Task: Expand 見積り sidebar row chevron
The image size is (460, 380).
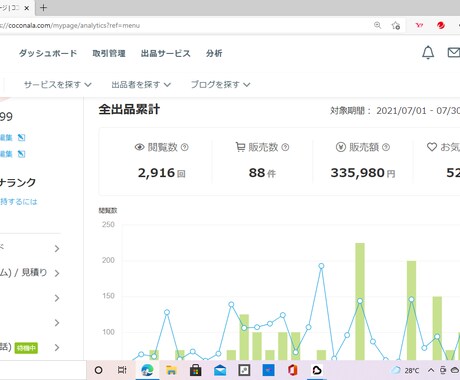Action: pos(57,273)
